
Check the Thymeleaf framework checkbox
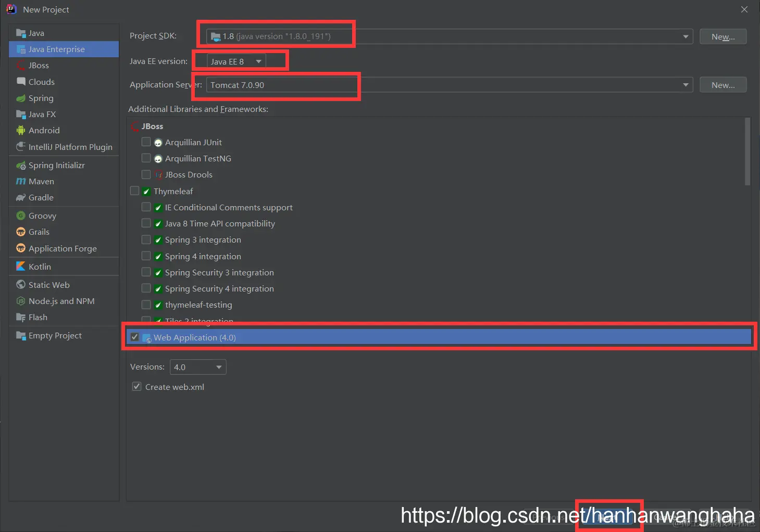(x=135, y=191)
